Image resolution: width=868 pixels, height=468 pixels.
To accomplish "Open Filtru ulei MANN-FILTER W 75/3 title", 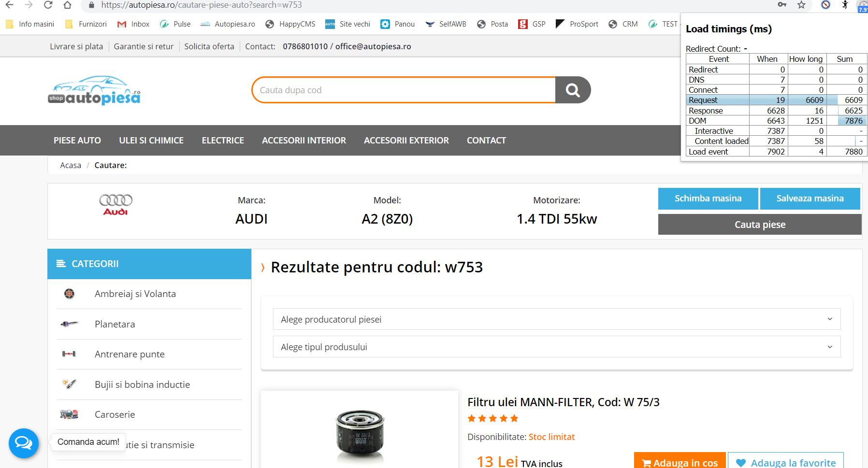I will click(x=564, y=402).
